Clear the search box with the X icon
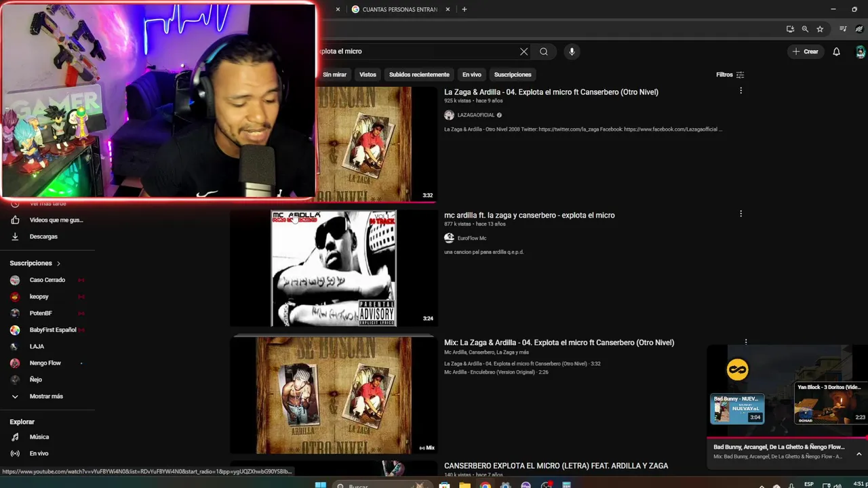Screen dimensions: 868x488 click(x=524, y=52)
